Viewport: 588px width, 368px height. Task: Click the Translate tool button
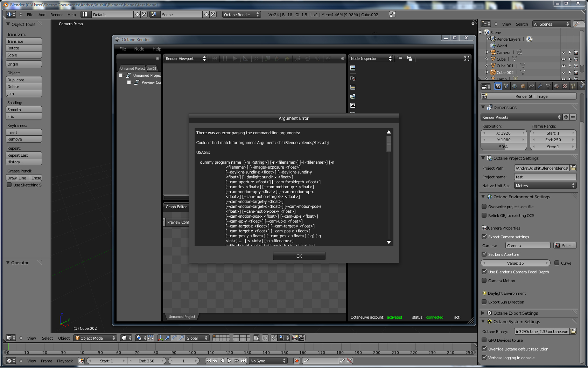pos(24,41)
